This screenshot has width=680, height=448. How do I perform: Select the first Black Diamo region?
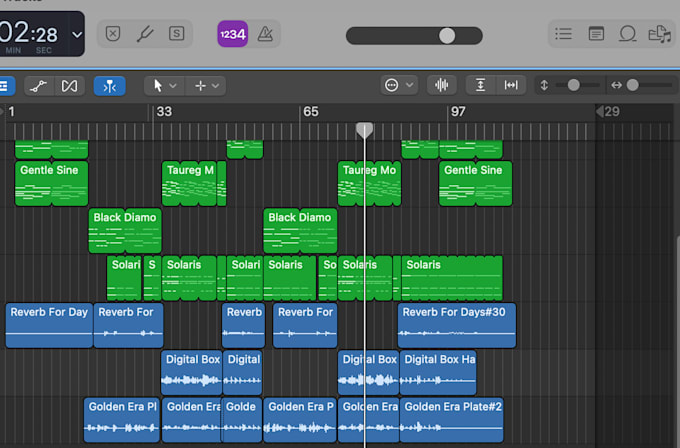125,231
